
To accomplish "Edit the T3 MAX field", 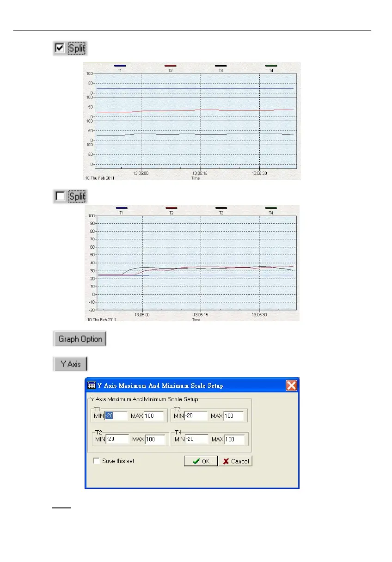I will click(234, 416).
